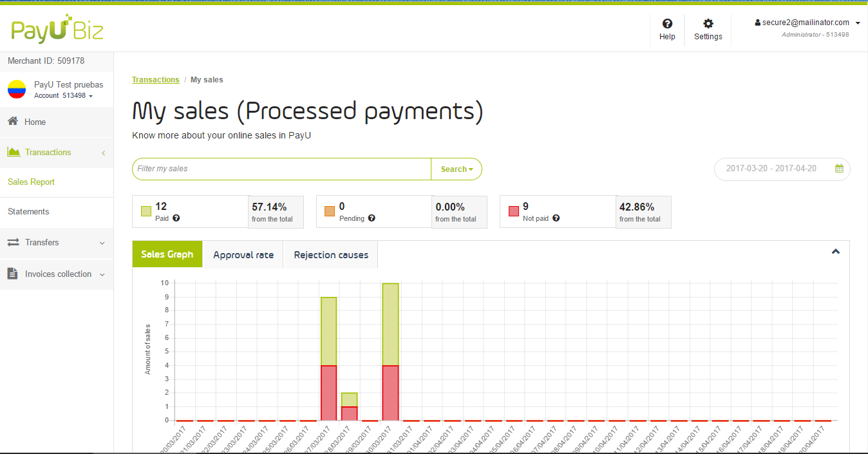Click the help icon next to Paid
868x454 pixels.
(176, 218)
